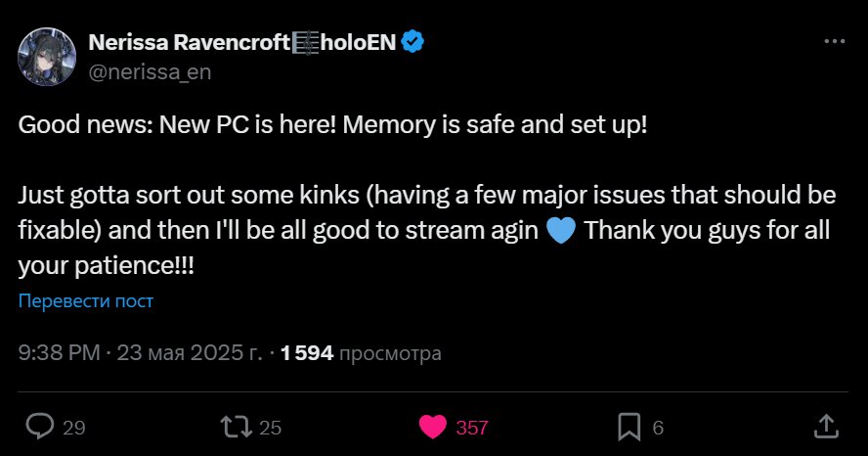This screenshot has height=456, width=868.
Task: Click the blue heart emoji in the post
Action: point(561,231)
